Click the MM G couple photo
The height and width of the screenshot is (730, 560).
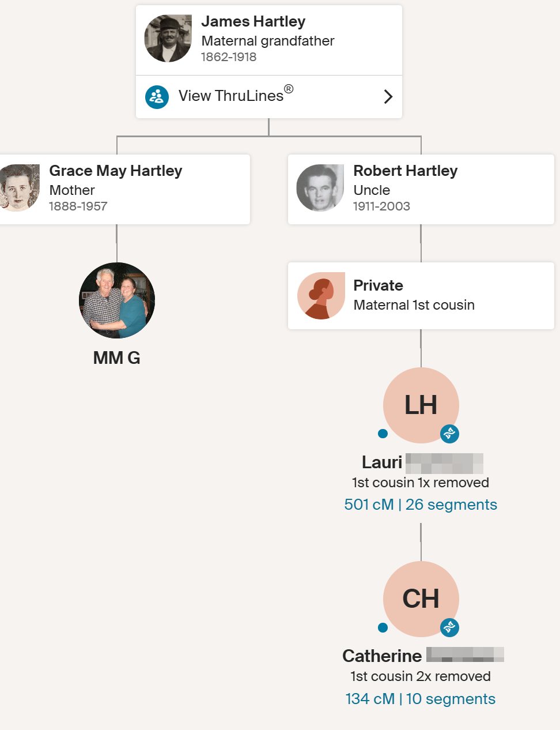[117, 300]
